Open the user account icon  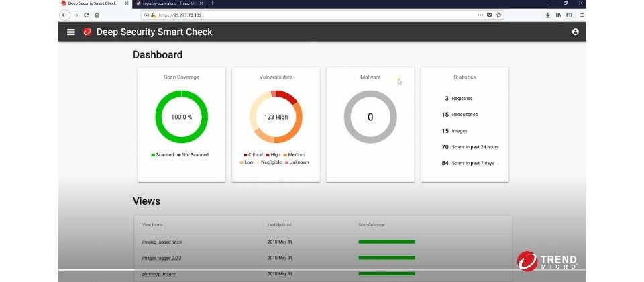[x=575, y=32]
